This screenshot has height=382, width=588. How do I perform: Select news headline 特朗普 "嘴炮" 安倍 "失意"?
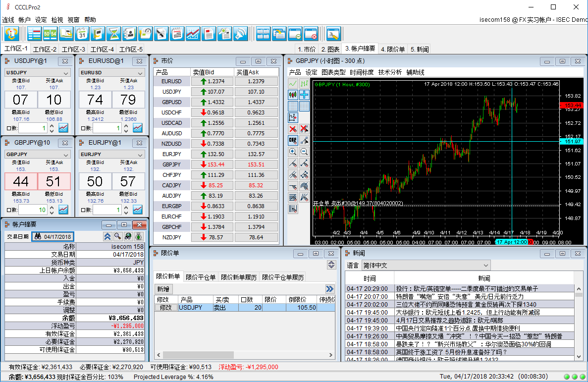[x=459, y=296]
